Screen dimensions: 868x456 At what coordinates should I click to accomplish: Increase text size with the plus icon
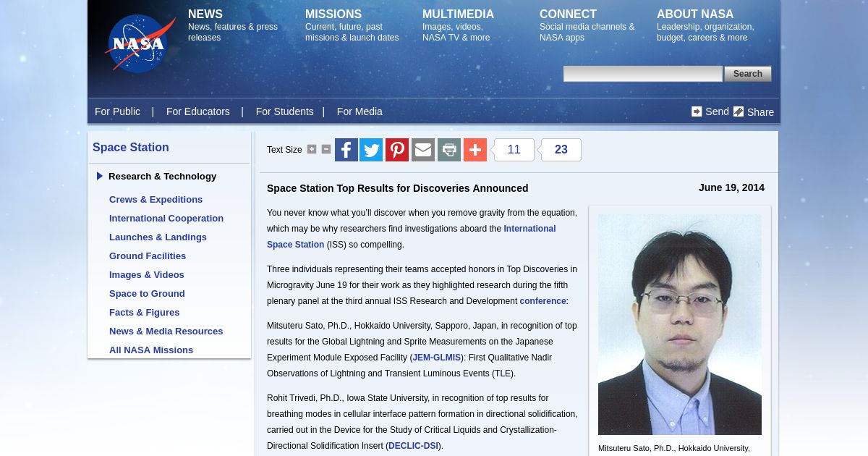pos(312,149)
